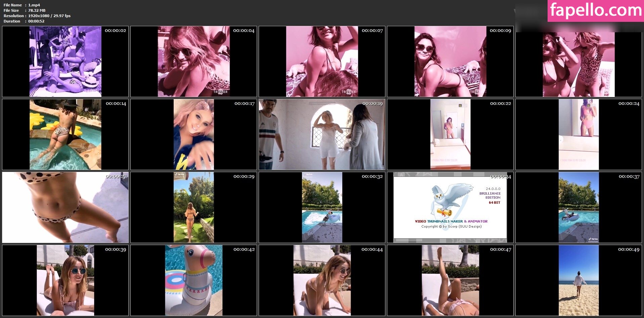Select the thumbnail at timestamp 00:00:02

point(65,62)
